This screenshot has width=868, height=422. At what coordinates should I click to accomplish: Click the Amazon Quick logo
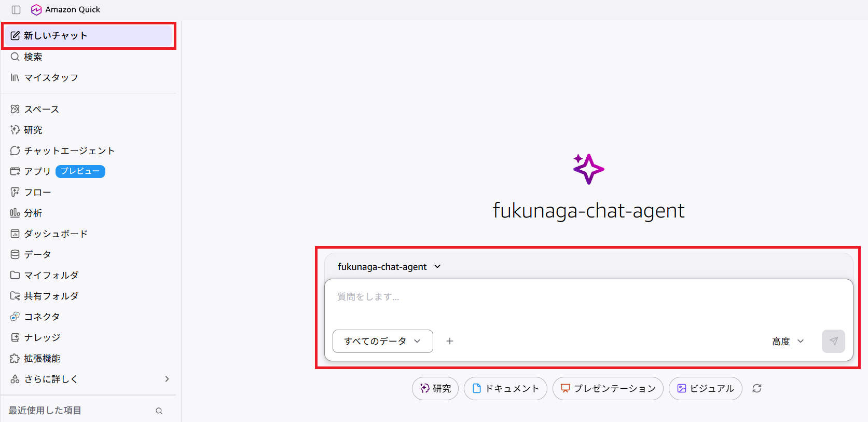coord(36,10)
